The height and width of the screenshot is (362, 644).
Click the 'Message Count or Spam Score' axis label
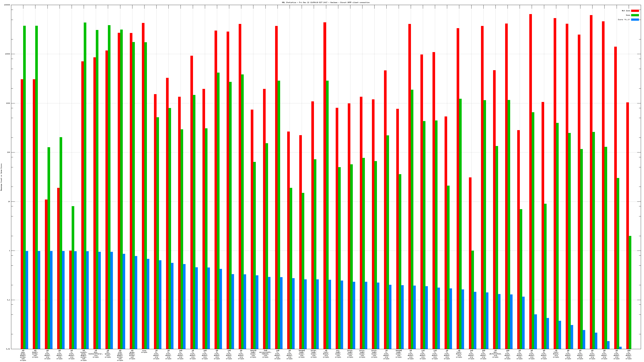pyautogui.click(x=1, y=177)
